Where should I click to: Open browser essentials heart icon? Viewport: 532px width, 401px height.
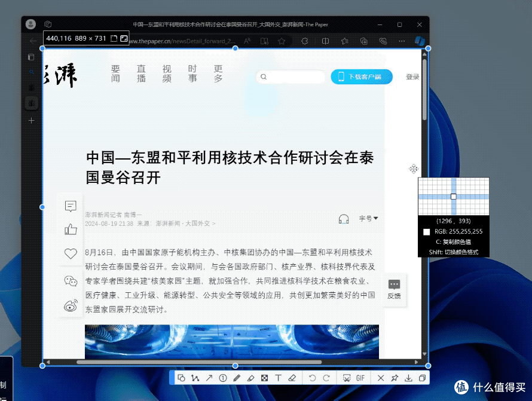[383, 41]
